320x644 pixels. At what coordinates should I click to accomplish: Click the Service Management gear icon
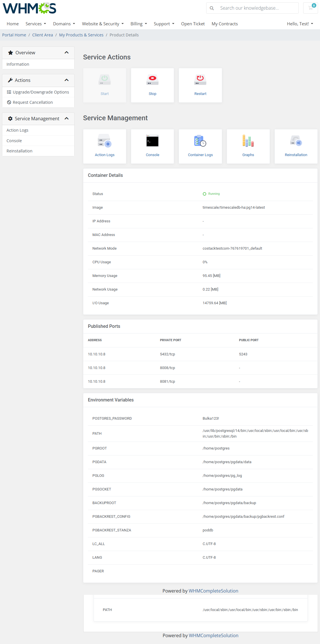pos(10,119)
